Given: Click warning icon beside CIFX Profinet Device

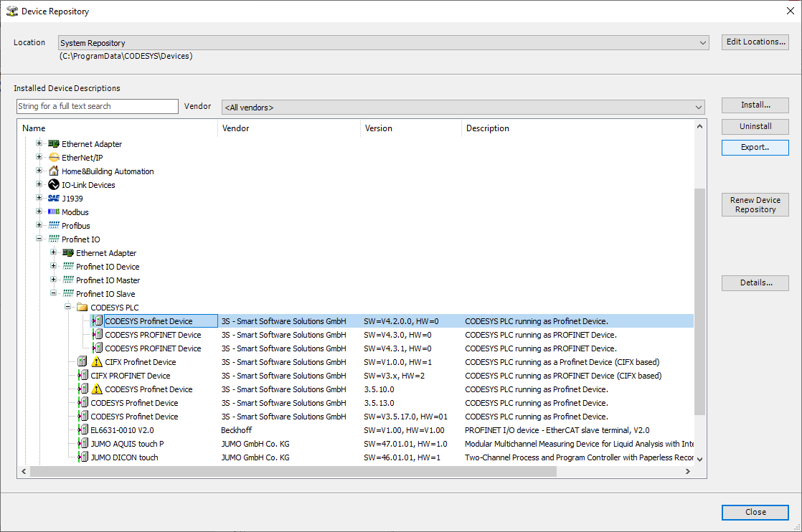Looking at the screenshot, I should 97,362.
